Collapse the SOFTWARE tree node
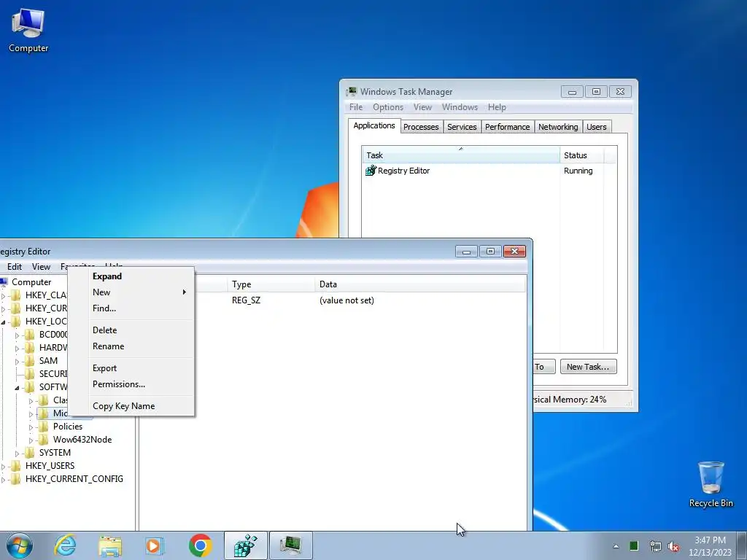This screenshot has width=747, height=560. point(18,388)
